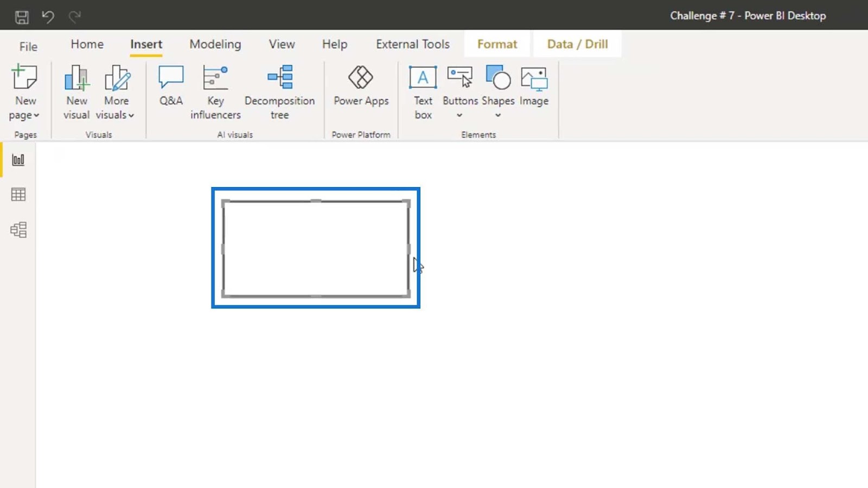Insert a Text box element

423,92
